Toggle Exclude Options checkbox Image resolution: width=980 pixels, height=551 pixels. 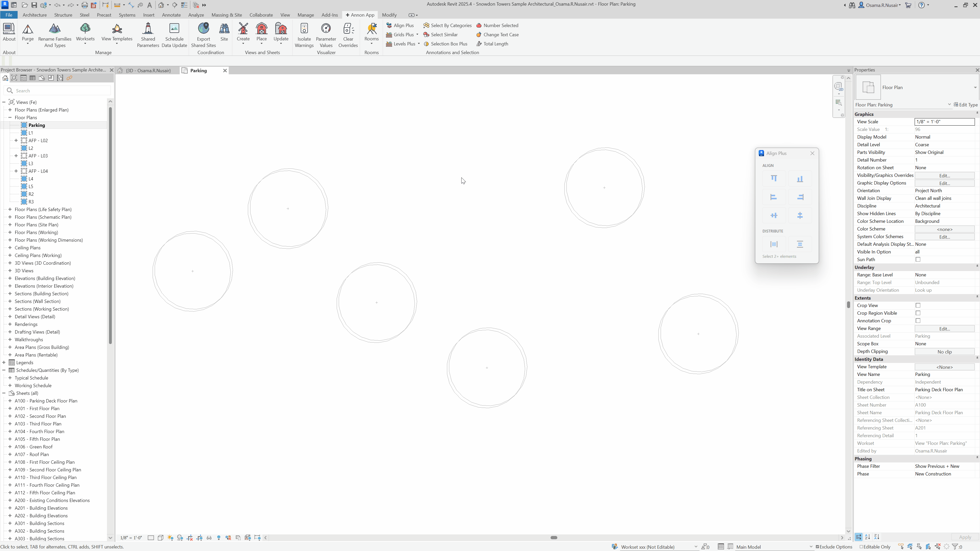pyautogui.click(x=818, y=547)
